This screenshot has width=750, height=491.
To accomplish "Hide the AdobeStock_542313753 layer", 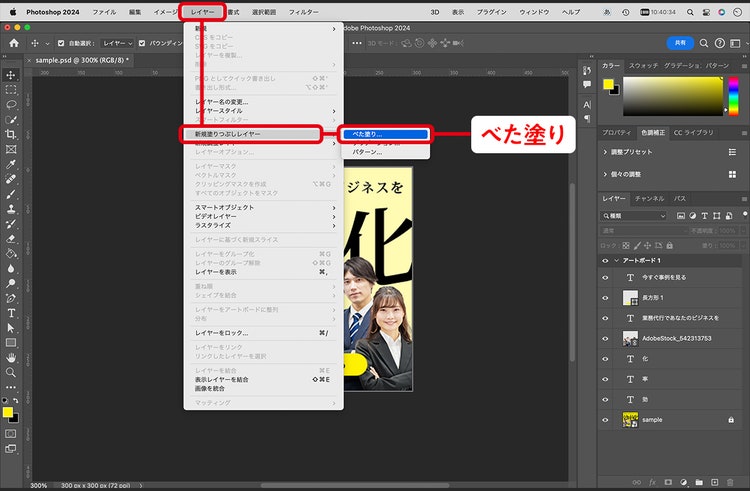I will pyautogui.click(x=605, y=338).
